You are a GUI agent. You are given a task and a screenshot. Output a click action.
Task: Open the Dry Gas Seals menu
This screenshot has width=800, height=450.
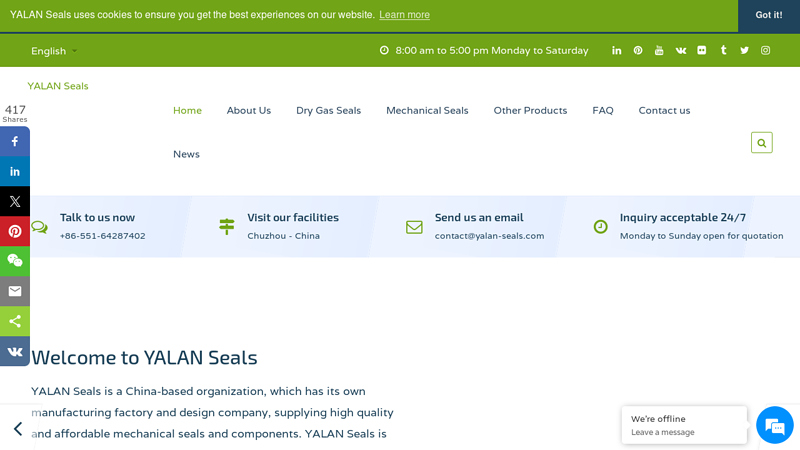click(x=329, y=110)
